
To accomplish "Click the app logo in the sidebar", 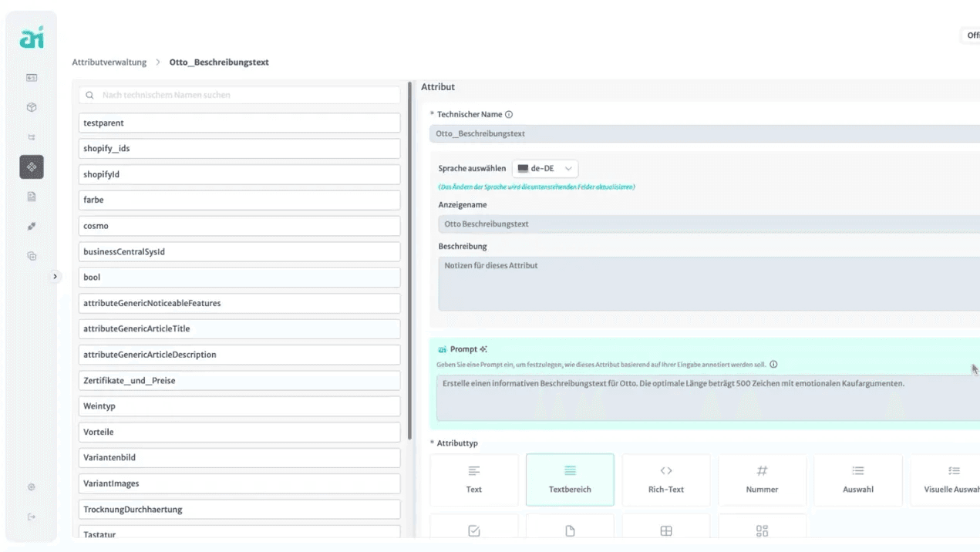I will pos(32,37).
